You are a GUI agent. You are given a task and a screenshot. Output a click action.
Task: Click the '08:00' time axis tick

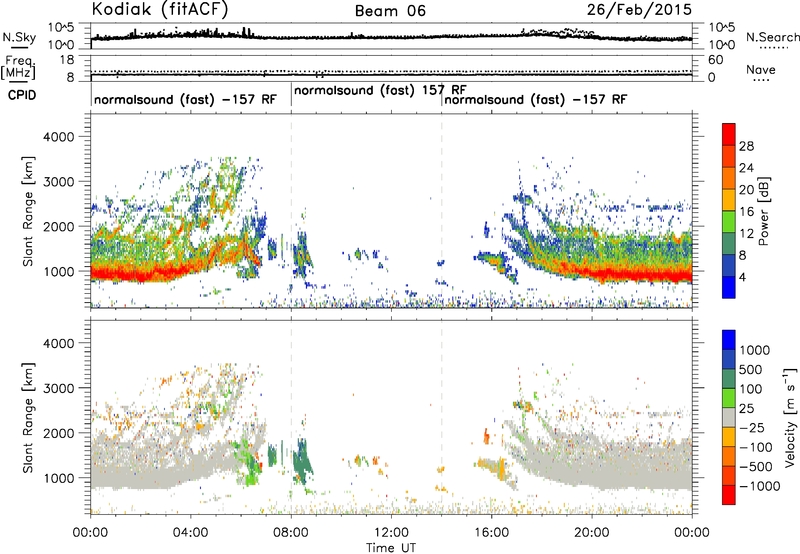291,533
